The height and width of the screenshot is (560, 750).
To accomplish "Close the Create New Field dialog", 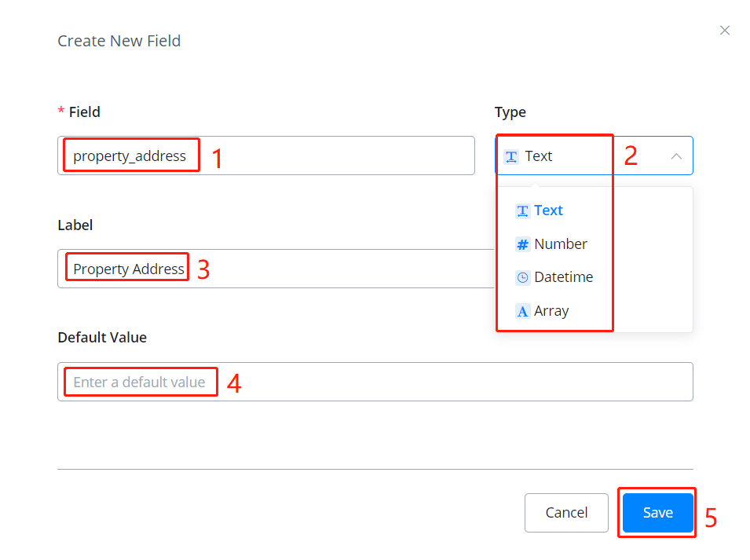I will tap(724, 31).
